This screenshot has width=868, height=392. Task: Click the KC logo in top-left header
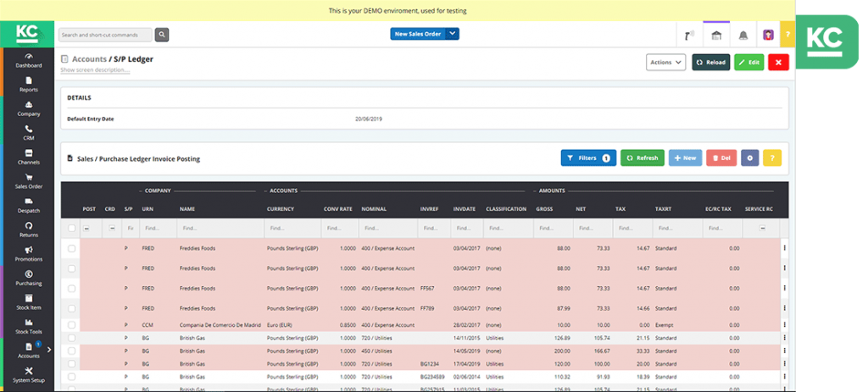point(27,34)
